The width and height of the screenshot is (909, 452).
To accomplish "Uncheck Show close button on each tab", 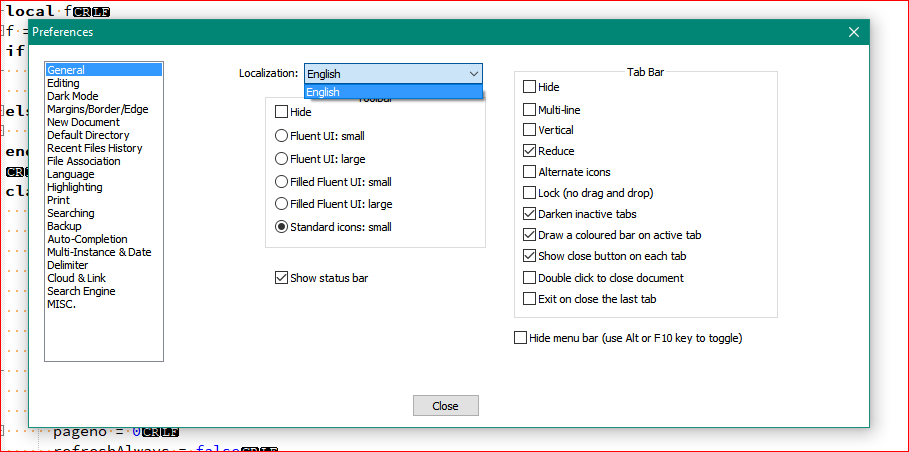I will coord(529,256).
